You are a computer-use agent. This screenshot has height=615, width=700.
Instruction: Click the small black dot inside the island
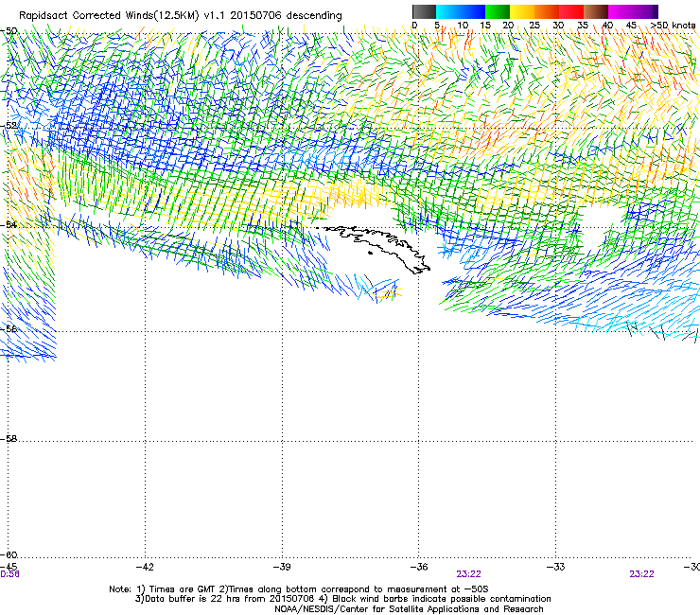click(x=370, y=254)
